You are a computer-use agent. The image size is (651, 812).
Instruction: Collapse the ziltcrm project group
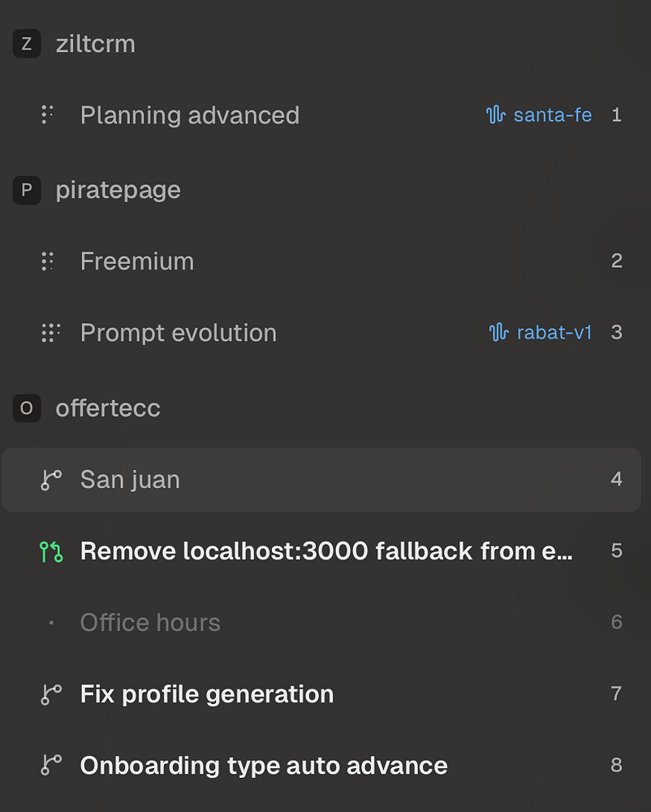click(x=95, y=44)
